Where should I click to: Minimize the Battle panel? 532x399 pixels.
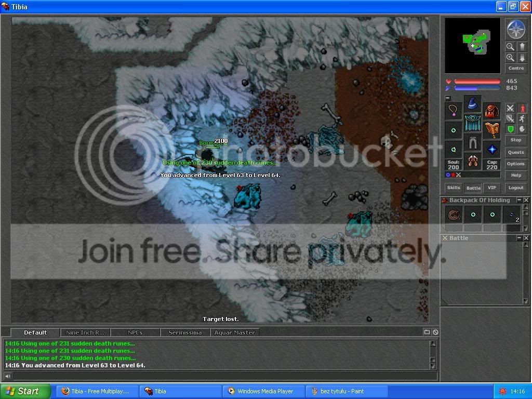tap(519, 238)
